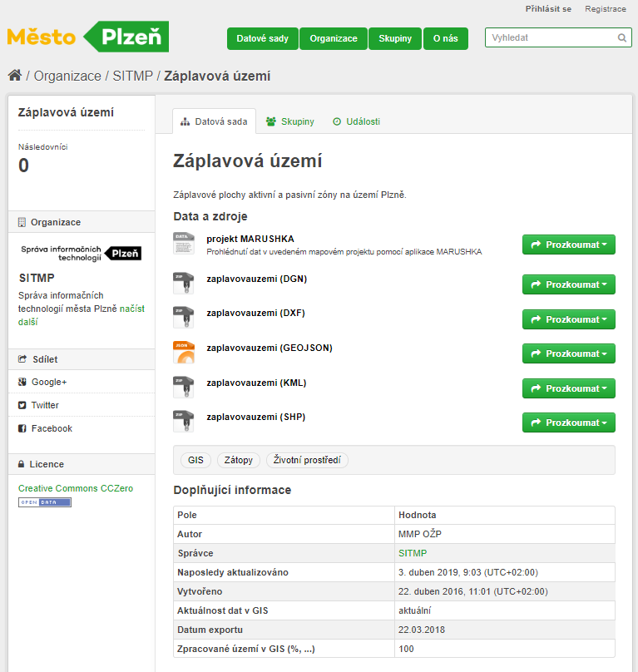Click the SITMP Plzeň organization logo
This screenshot has height=672, width=638.
click(81, 254)
